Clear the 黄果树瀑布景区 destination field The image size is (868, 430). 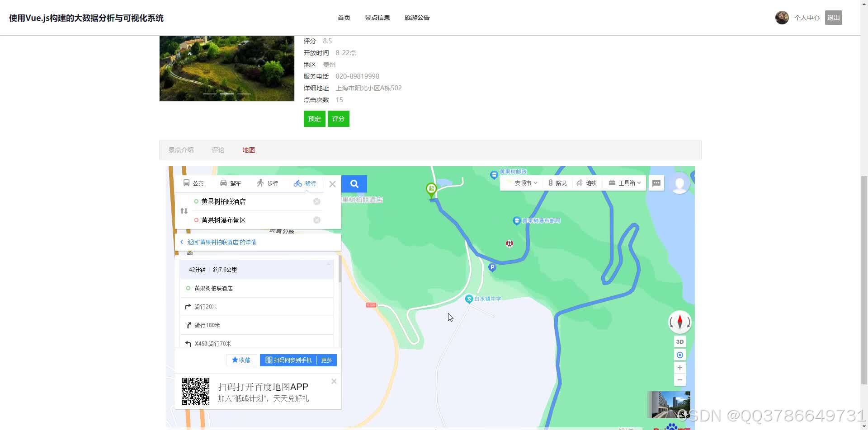(317, 220)
